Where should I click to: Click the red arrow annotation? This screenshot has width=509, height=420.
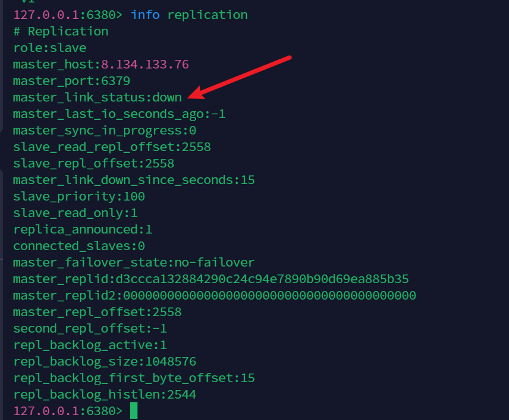point(240,76)
